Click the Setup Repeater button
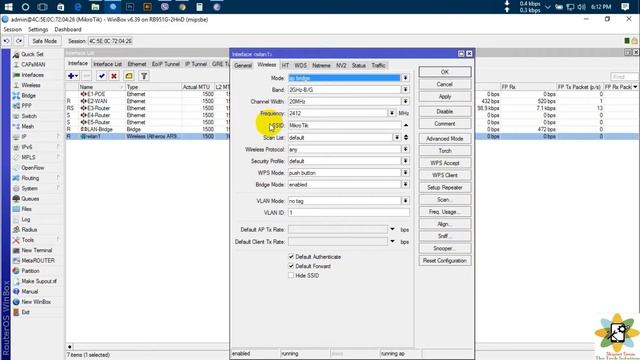Image resolution: width=640 pixels, height=360 pixels. 445,187
